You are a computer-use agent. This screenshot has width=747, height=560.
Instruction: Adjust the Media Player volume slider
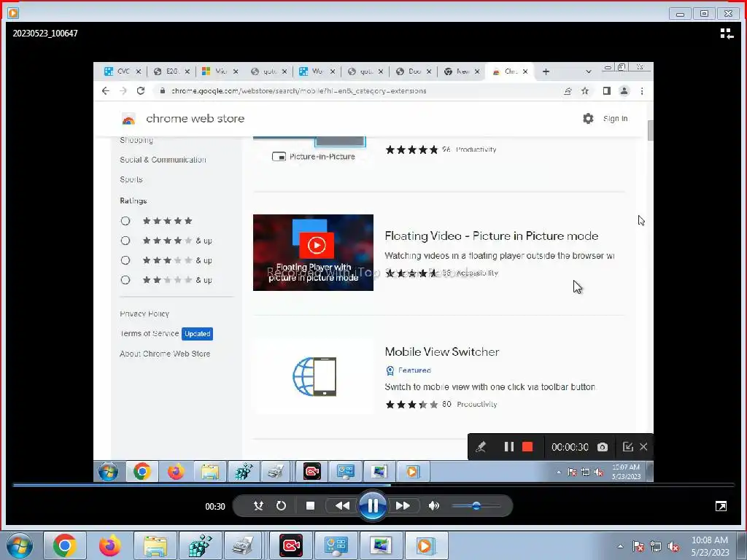click(476, 506)
